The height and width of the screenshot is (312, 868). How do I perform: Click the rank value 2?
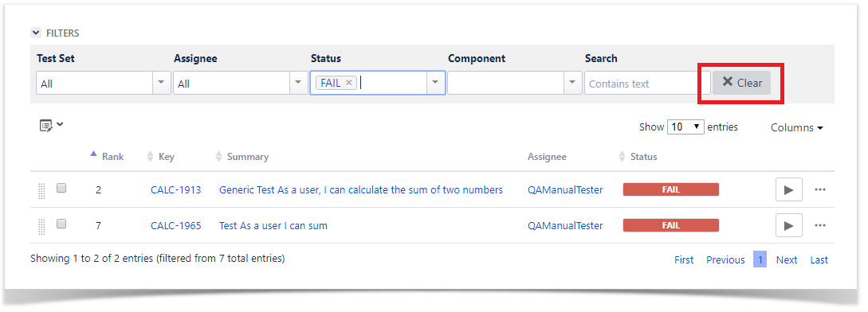99,190
